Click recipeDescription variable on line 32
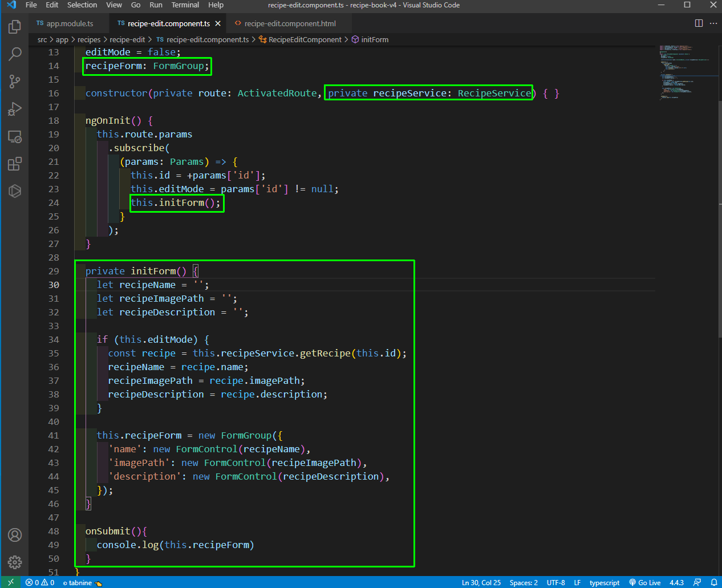This screenshot has width=722, height=588. click(x=167, y=312)
